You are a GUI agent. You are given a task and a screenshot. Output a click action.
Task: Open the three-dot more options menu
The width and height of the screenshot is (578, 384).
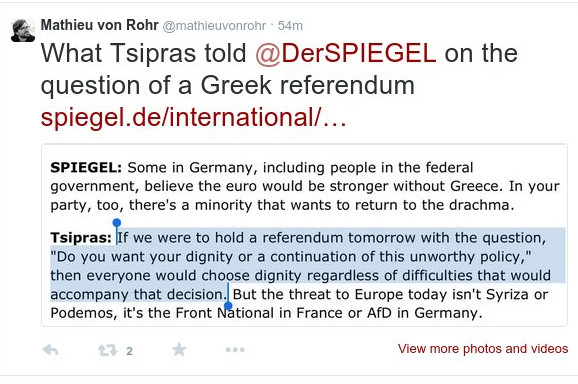point(235,349)
